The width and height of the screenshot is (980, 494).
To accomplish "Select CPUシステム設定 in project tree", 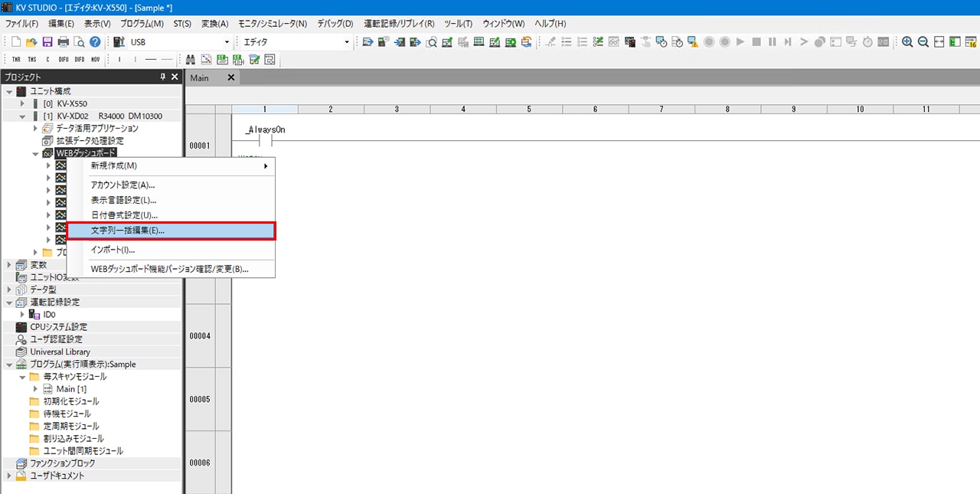I will 58,327.
